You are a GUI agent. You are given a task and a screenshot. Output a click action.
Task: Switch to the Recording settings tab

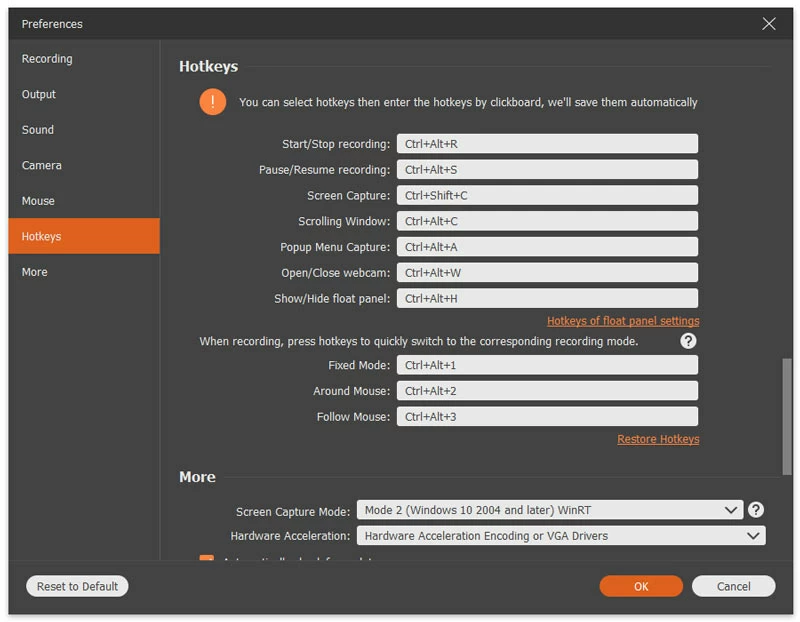(x=46, y=58)
